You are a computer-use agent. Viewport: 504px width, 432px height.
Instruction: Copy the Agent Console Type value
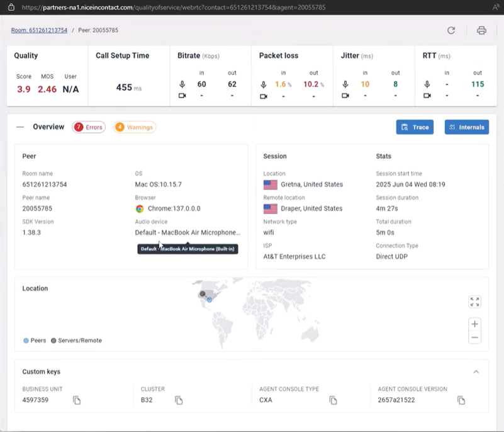(333, 401)
